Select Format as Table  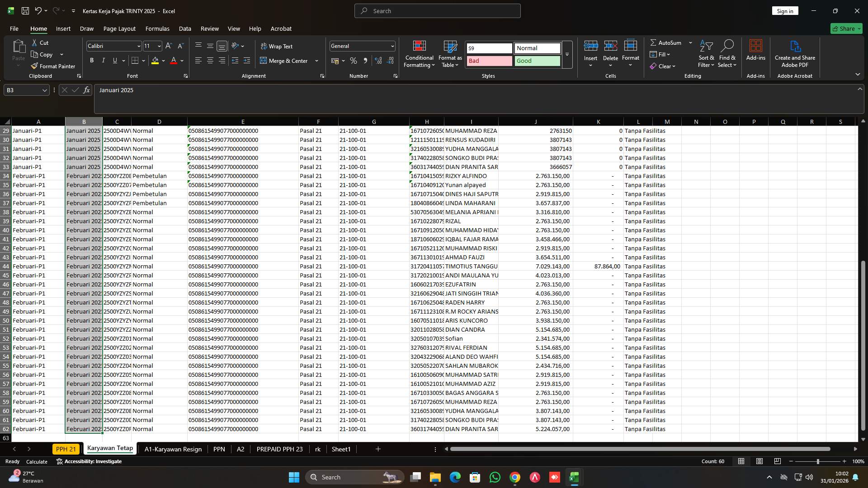[450, 53]
